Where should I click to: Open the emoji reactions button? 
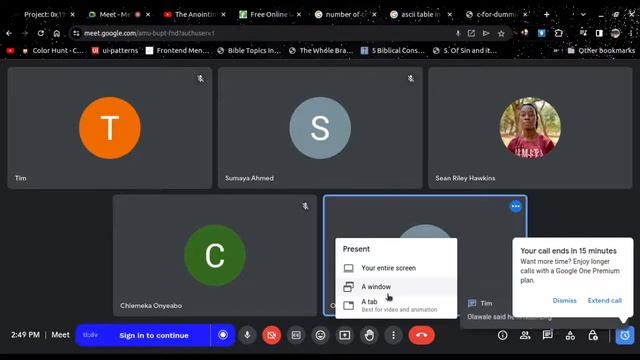coord(320,335)
